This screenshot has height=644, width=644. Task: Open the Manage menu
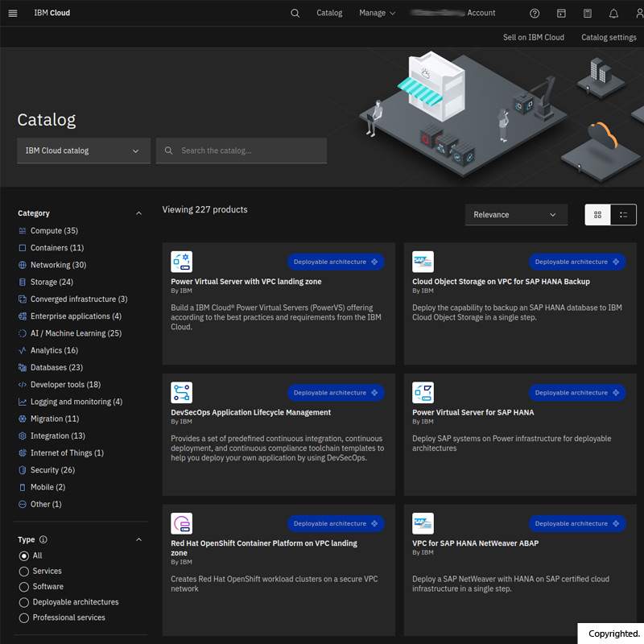[x=377, y=13]
